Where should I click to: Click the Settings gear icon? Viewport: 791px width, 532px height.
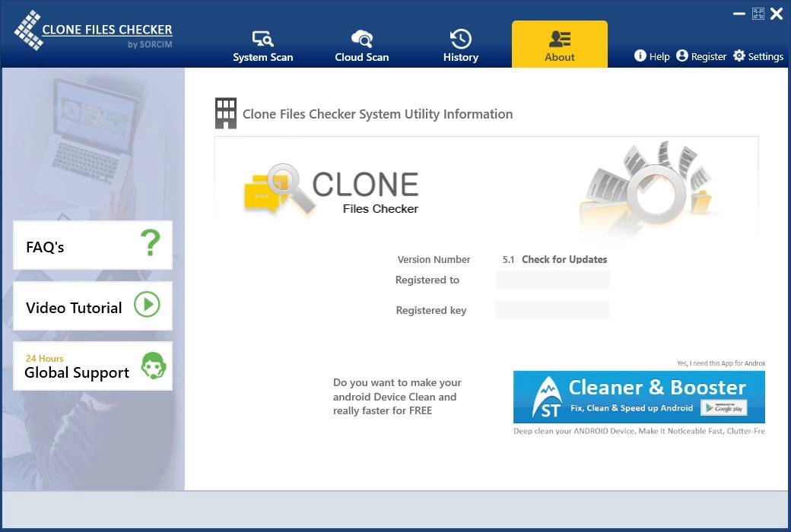click(739, 55)
